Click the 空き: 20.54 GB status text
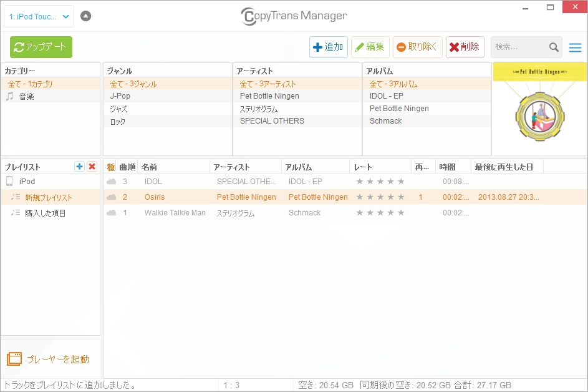Viewport: 588px width, 392px height. [326, 385]
